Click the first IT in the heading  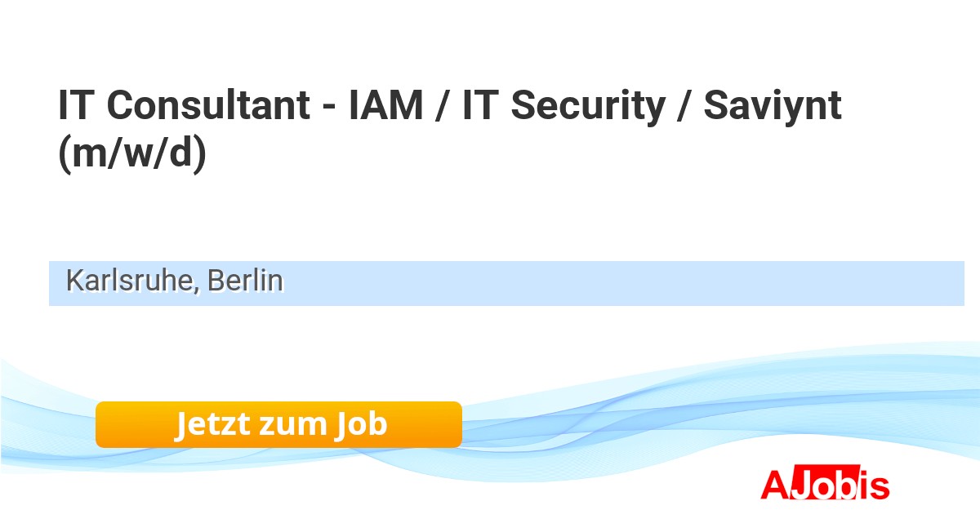pyautogui.click(x=75, y=106)
